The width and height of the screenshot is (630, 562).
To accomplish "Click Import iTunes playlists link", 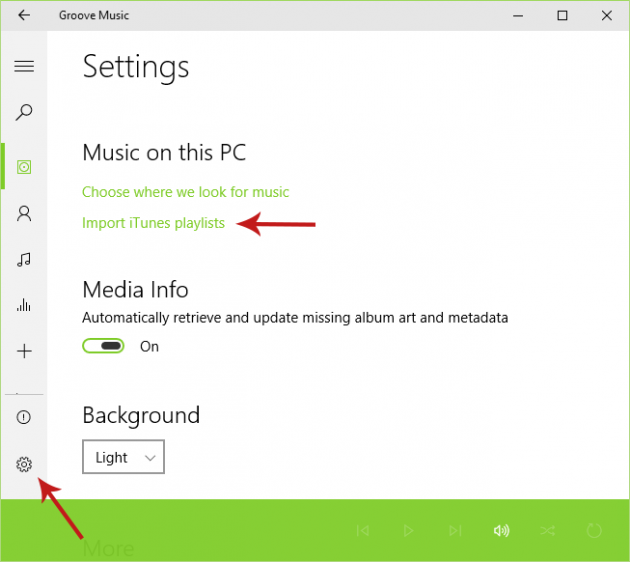I will pos(153,223).
